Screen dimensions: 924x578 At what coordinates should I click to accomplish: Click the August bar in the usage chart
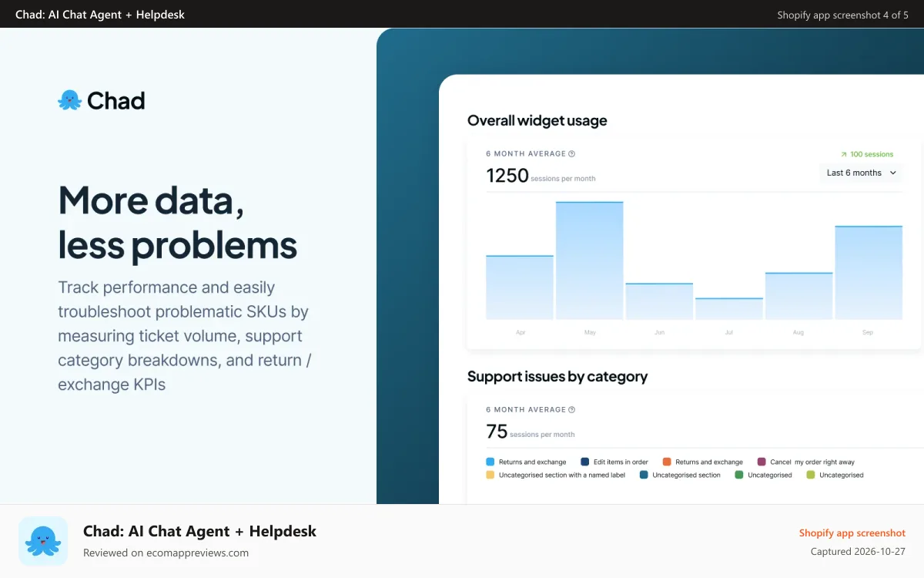(x=799, y=296)
